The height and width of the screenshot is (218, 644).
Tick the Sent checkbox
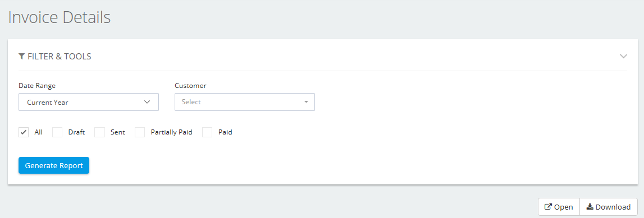pos(100,132)
